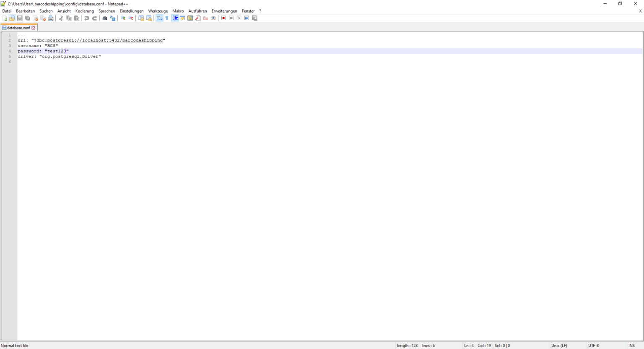Image resolution: width=644 pixels, height=349 pixels.
Task: Open the Werkzeuge menu
Action: click(158, 11)
